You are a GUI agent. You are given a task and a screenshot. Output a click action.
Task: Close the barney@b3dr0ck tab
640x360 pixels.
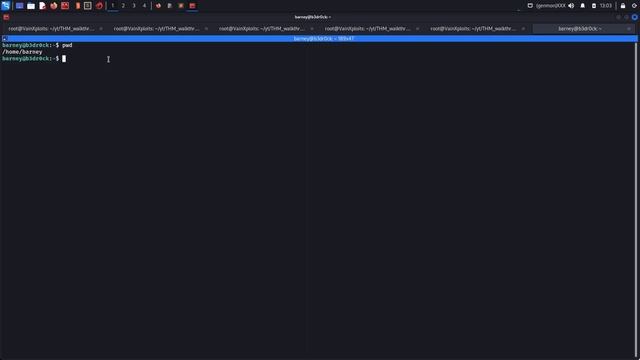pos(629,29)
